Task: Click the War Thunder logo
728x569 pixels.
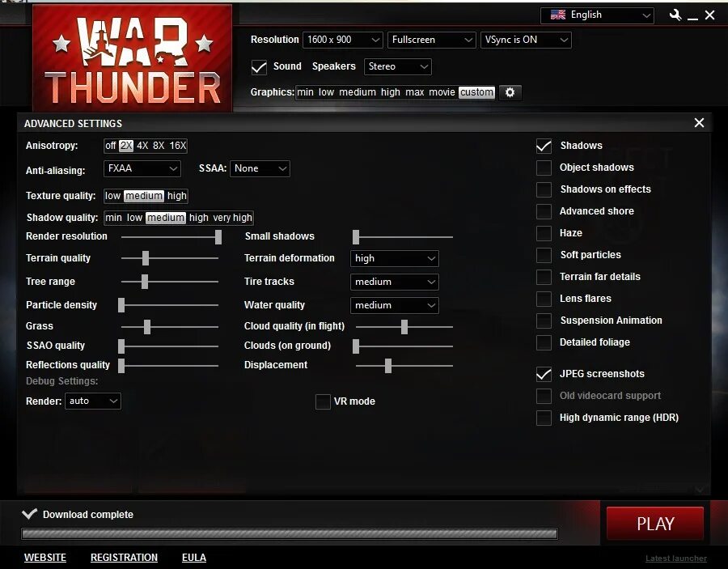Action: coord(133,57)
